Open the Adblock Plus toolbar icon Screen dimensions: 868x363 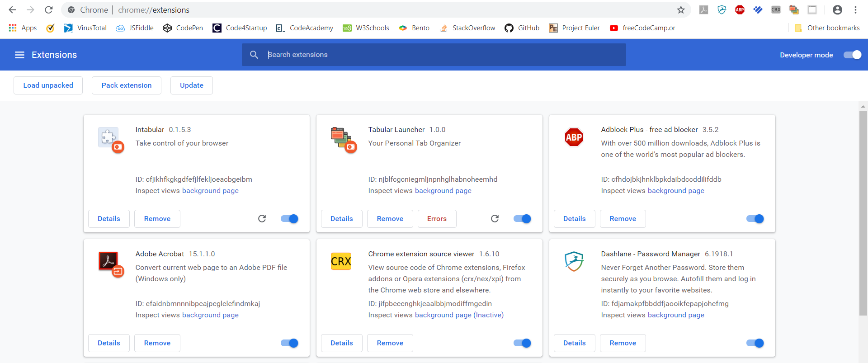coord(740,9)
